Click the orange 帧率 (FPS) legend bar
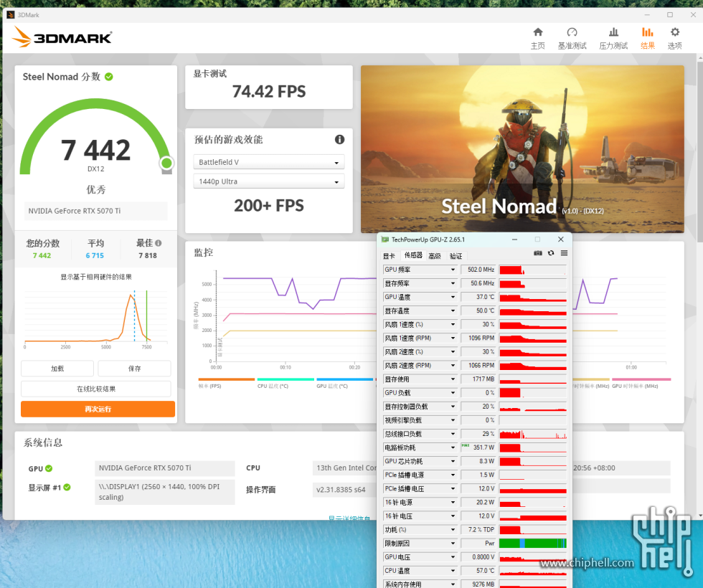 click(227, 379)
